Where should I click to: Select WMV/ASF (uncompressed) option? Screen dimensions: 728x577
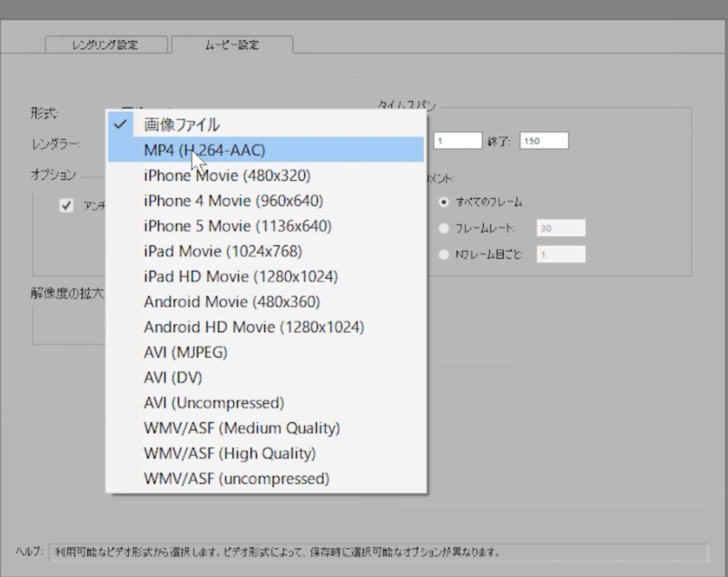coord(236,479)
